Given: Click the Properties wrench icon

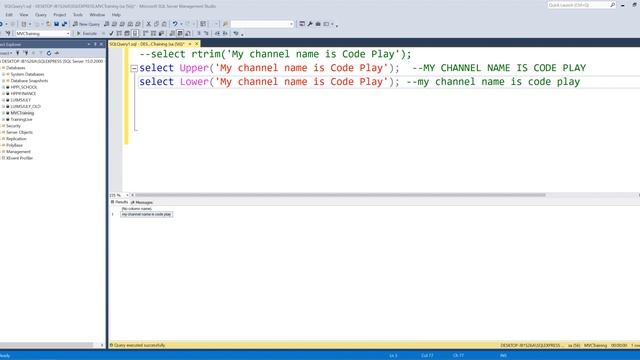Looking at the screenshot, I should pos(309,24).
